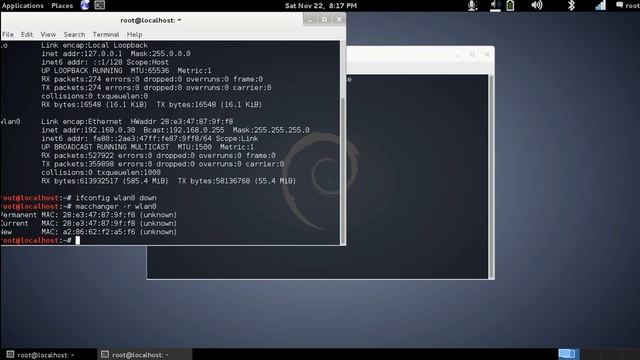Click 'Link encap:Local Loopback' text

(x=94, y=45)
